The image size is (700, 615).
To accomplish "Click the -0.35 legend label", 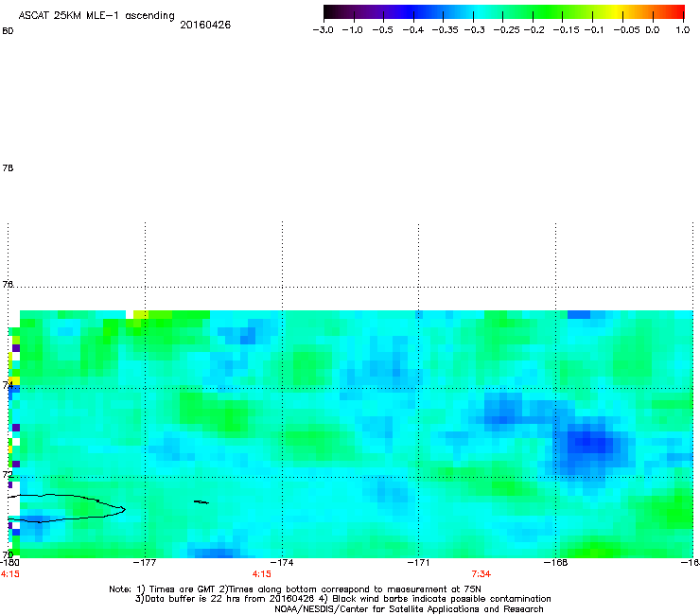I will (x=446, y=30).
